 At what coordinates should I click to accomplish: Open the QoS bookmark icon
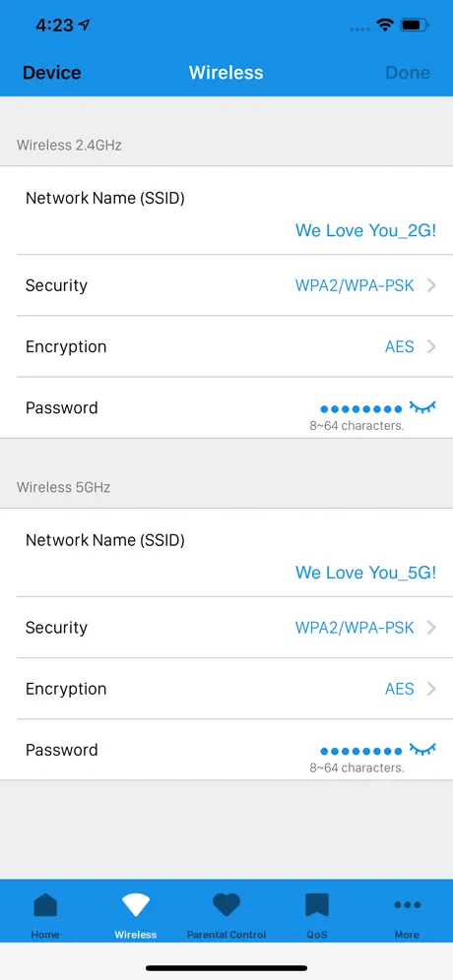(x=316, y=904)
